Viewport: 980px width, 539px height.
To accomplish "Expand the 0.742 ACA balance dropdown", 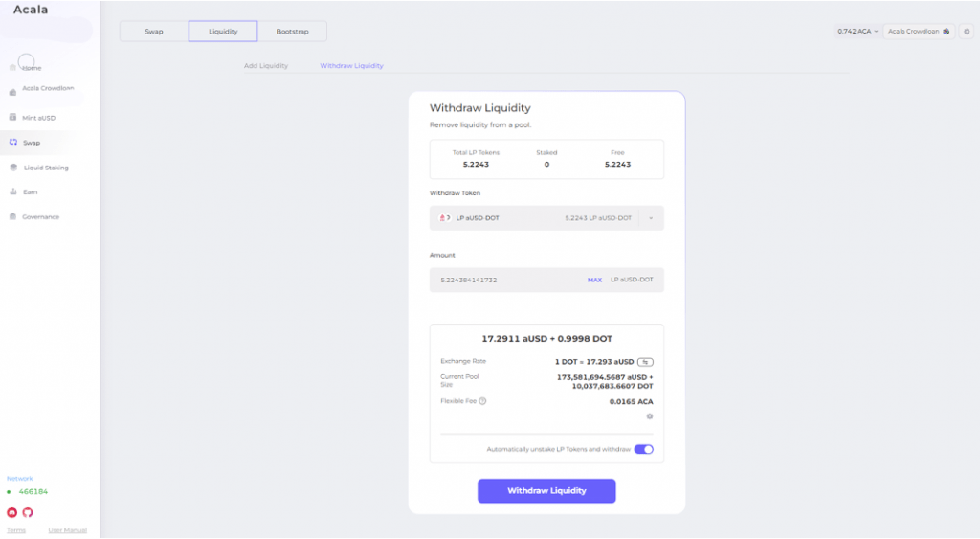I will 857,32.
